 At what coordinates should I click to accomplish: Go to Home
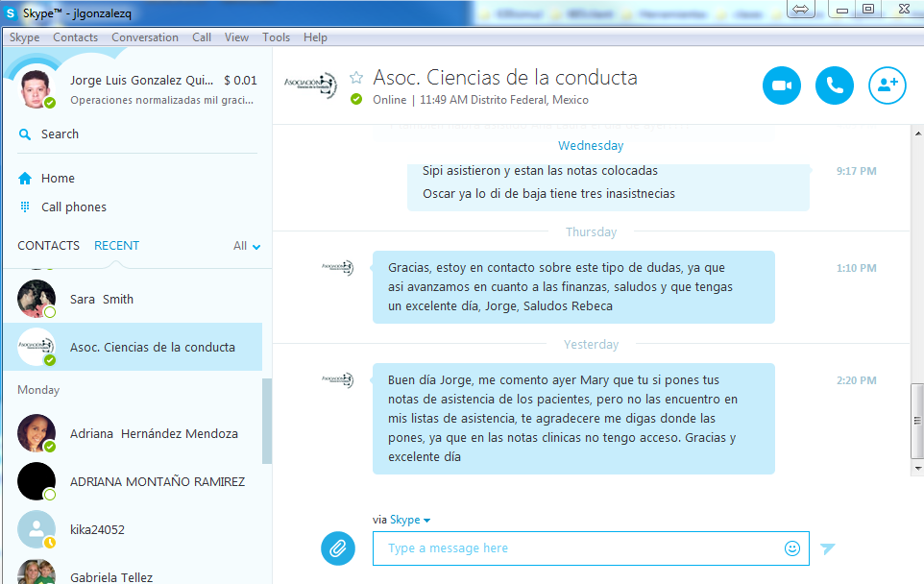58,178
